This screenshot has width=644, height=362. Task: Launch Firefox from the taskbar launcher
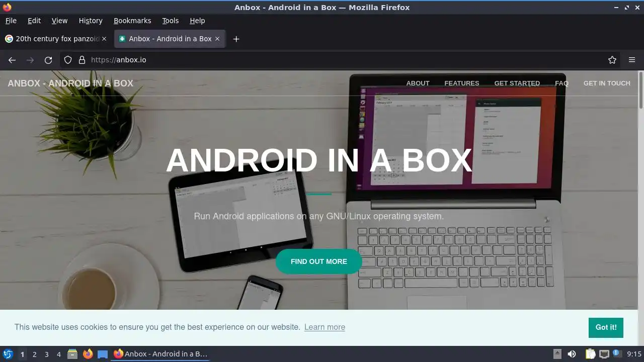coord(88,354)
